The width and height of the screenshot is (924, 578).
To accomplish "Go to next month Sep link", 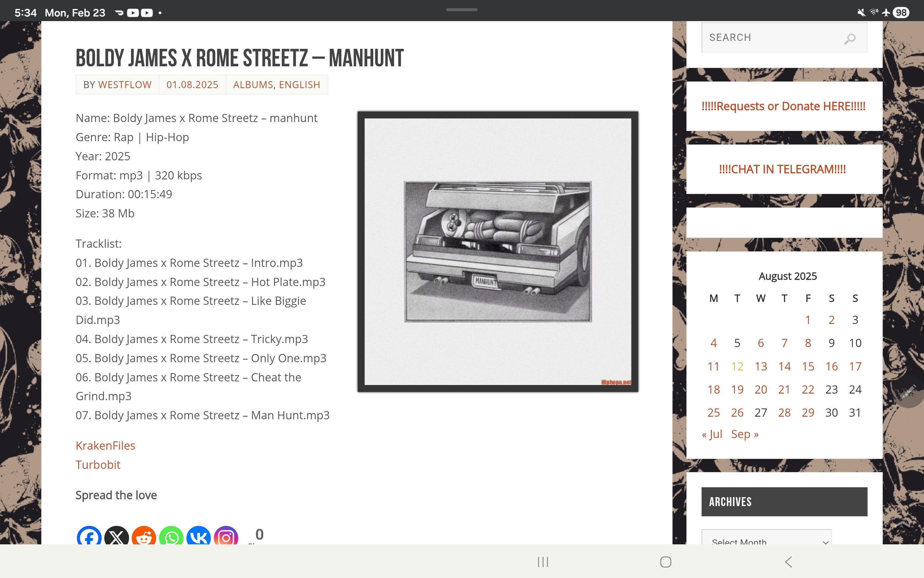I will (745, 434).
